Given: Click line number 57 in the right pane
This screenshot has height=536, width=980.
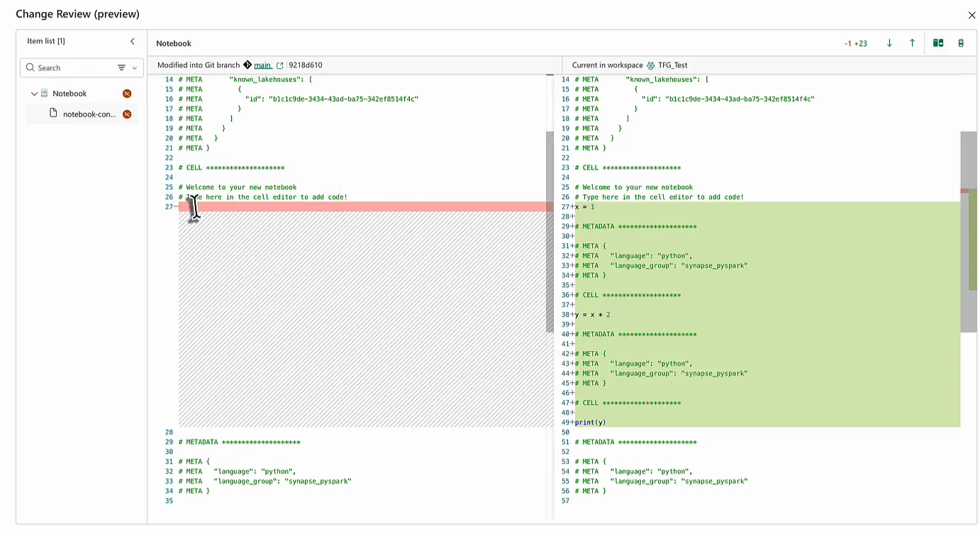Looking at the screenshot, I should (565, 501).
